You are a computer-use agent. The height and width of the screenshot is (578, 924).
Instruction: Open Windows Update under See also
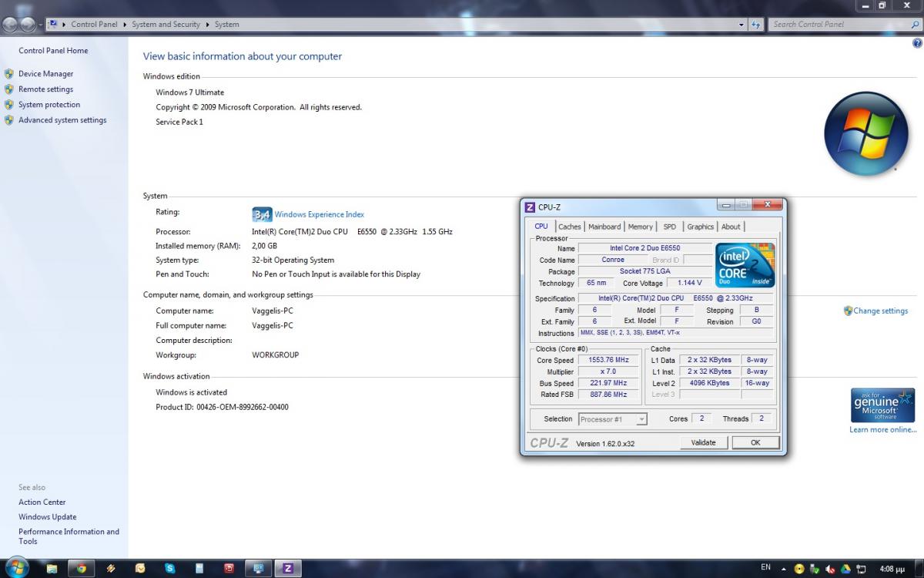[48, 517]
